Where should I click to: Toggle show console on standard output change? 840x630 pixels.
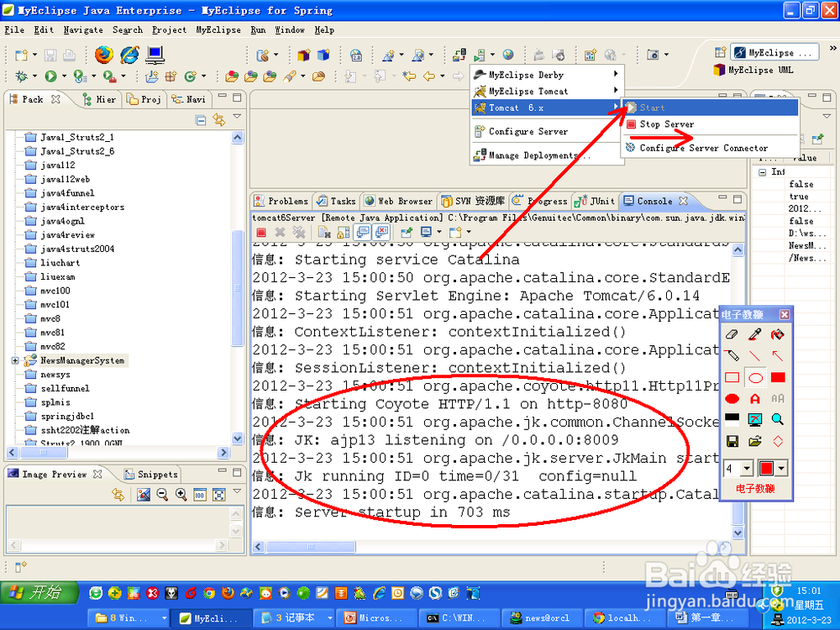[363, 233]
